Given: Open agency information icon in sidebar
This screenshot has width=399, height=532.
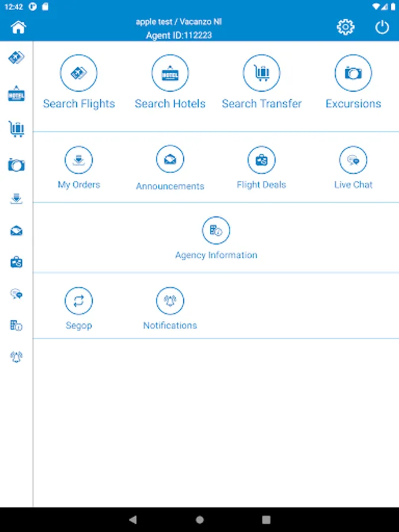Looking at the screenshot, I should click(x=17, y=326).
